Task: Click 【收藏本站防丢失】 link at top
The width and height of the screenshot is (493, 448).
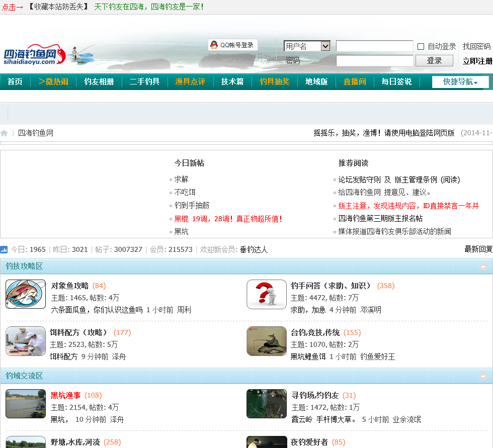Action: [x=58, y=7]
